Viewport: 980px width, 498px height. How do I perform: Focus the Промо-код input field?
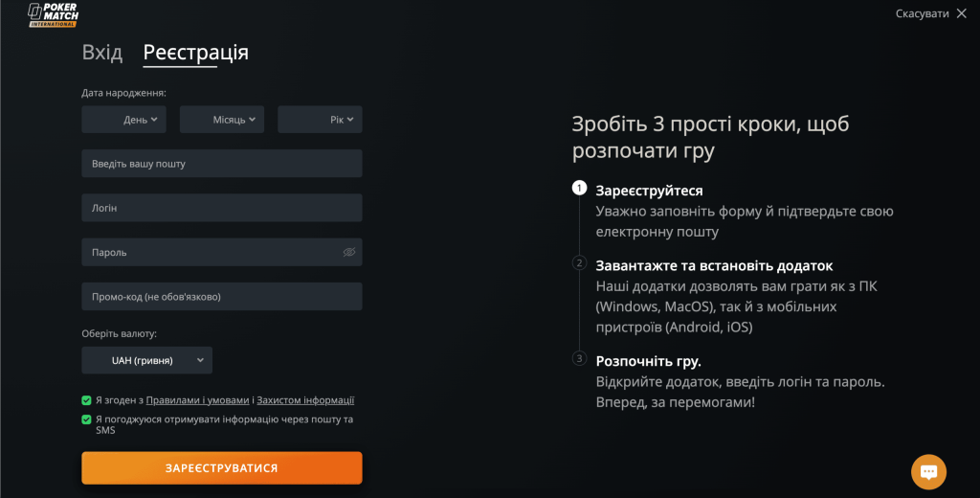pyautogui.click(x=222, y=297)
